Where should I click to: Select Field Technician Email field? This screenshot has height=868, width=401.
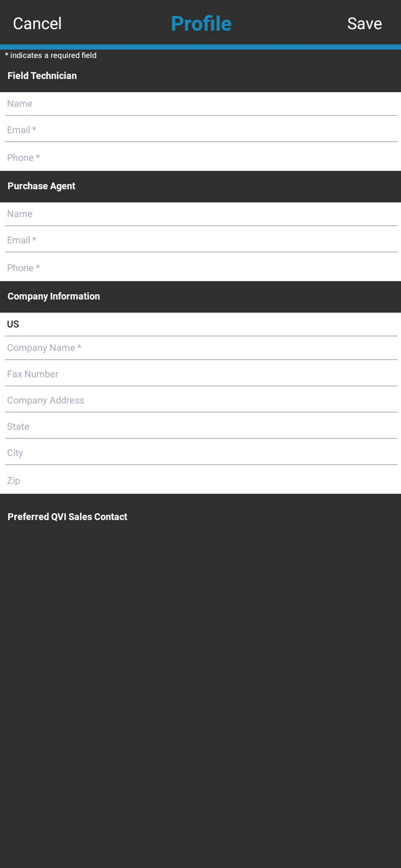201,129
